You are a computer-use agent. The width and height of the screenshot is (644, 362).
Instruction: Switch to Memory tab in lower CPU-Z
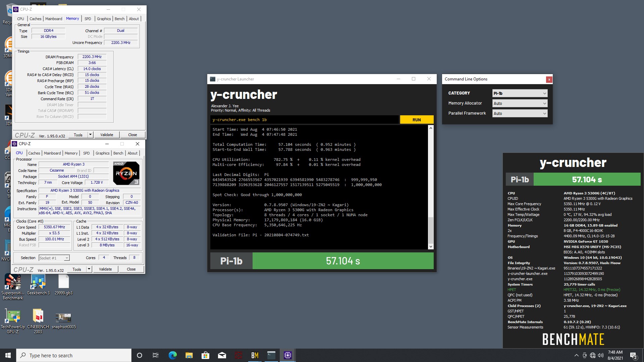pos(71,153)
